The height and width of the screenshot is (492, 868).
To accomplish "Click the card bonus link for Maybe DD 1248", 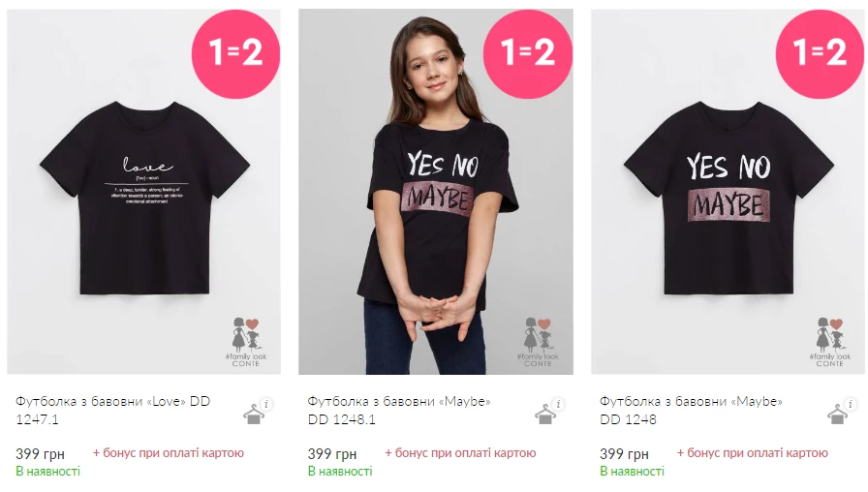I will tap(753, 452).
